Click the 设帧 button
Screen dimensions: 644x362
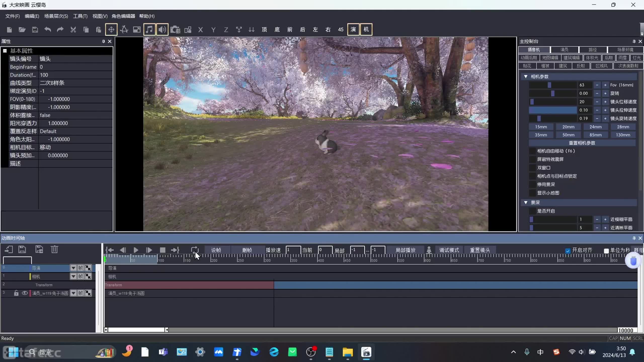[x=216, y=250]
